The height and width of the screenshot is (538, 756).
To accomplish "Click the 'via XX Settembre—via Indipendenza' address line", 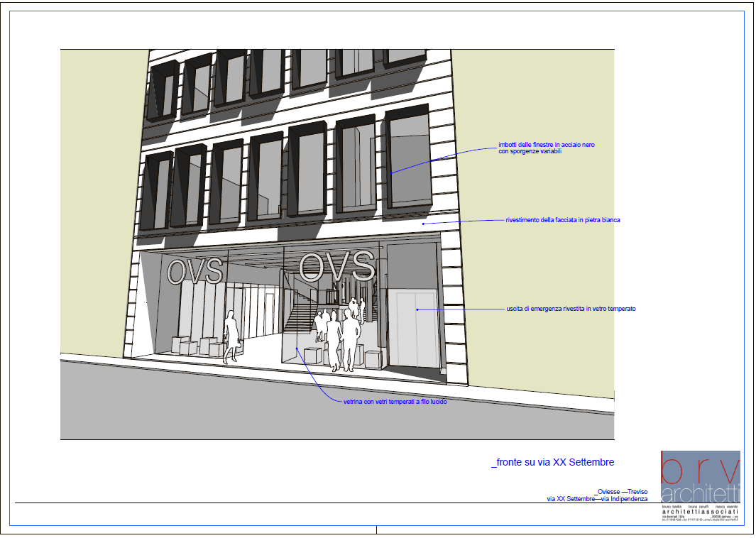I will point(597,499).
